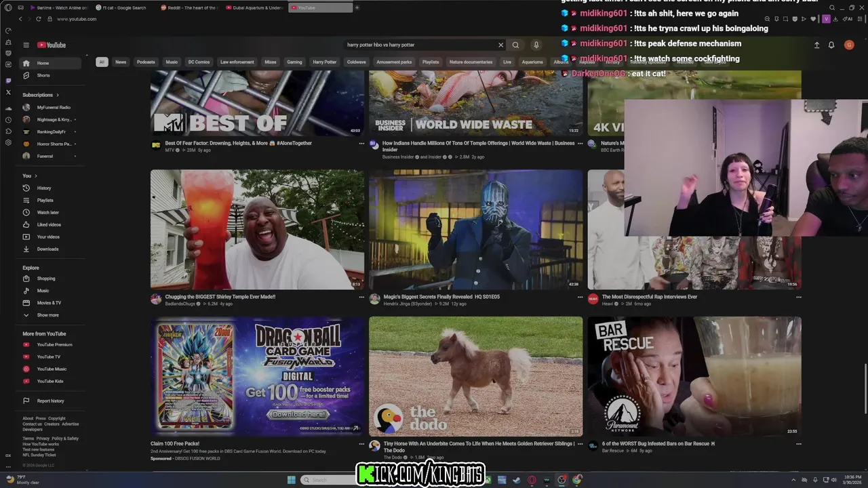Image resolution: width=868 pixels, height=488 pixels.
Task: Click the YouTube search input field
Action: point(420,45)
